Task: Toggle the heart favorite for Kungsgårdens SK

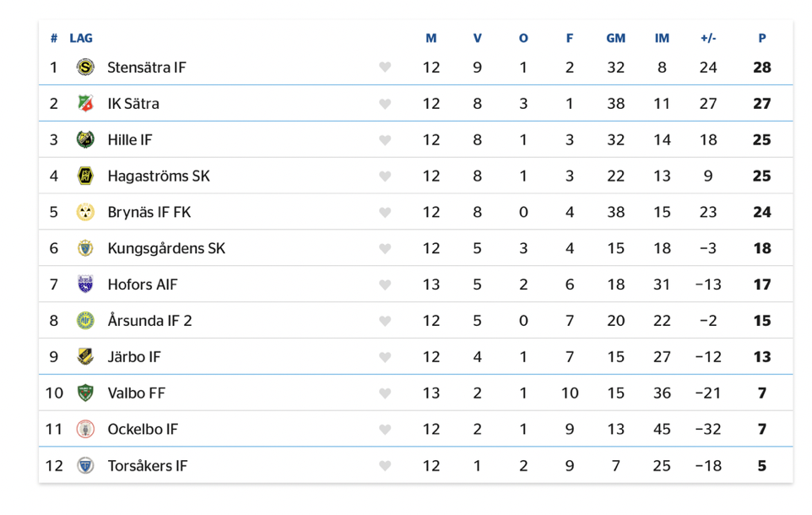Action: (x=385, y=249)
